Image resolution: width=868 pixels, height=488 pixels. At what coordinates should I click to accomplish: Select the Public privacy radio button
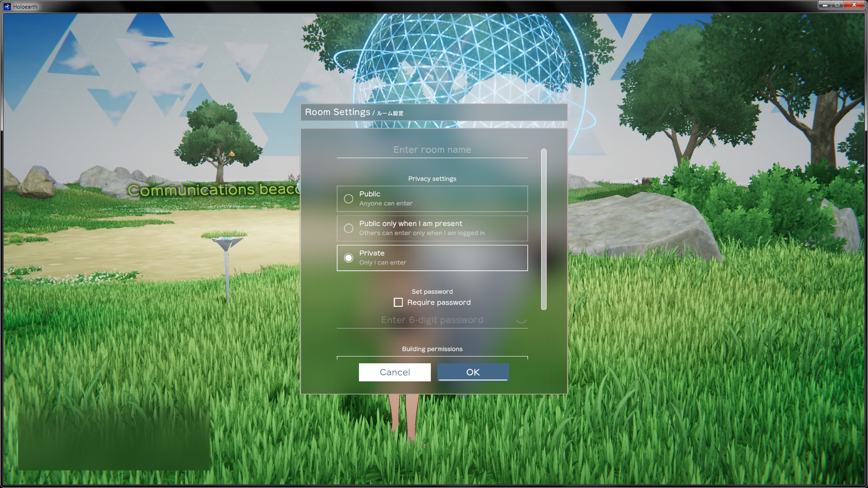[x=349, y=199]
